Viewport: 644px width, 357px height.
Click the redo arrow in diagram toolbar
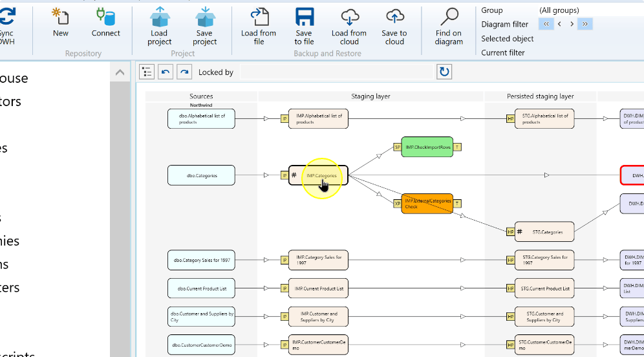tap(184, 72)
